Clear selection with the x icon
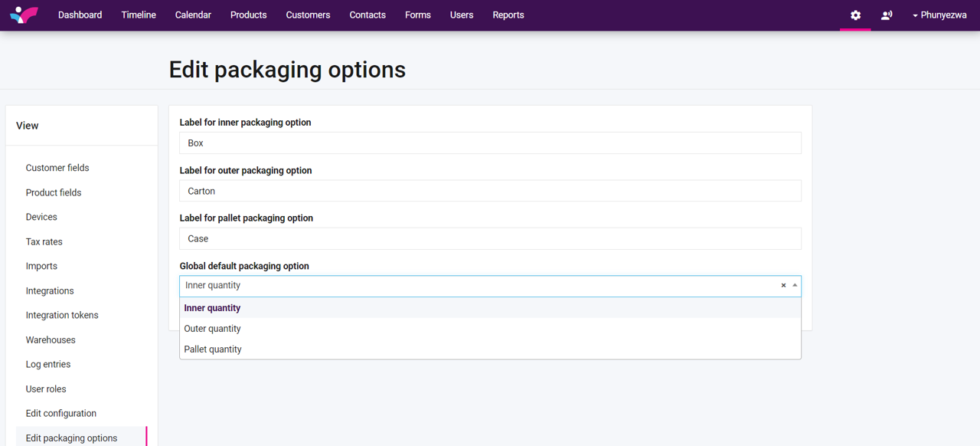The width and height of the screenshot is (980, 446). [783, 286]
